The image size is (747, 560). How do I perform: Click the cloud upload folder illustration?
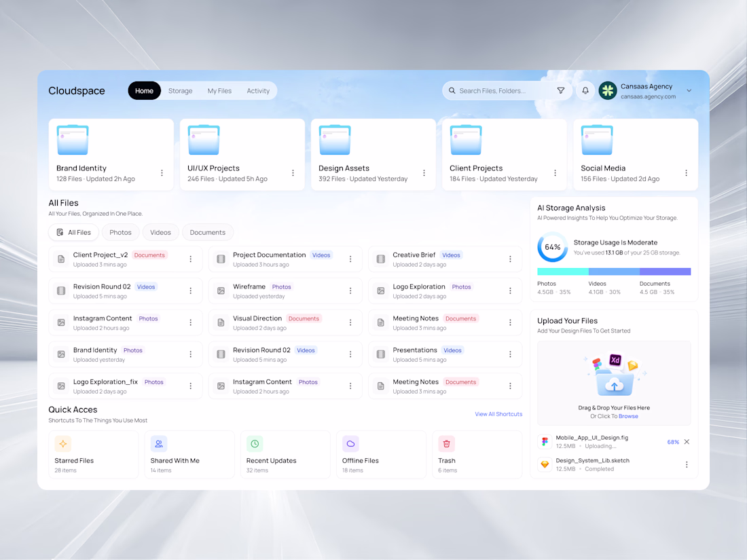[614, 377]
